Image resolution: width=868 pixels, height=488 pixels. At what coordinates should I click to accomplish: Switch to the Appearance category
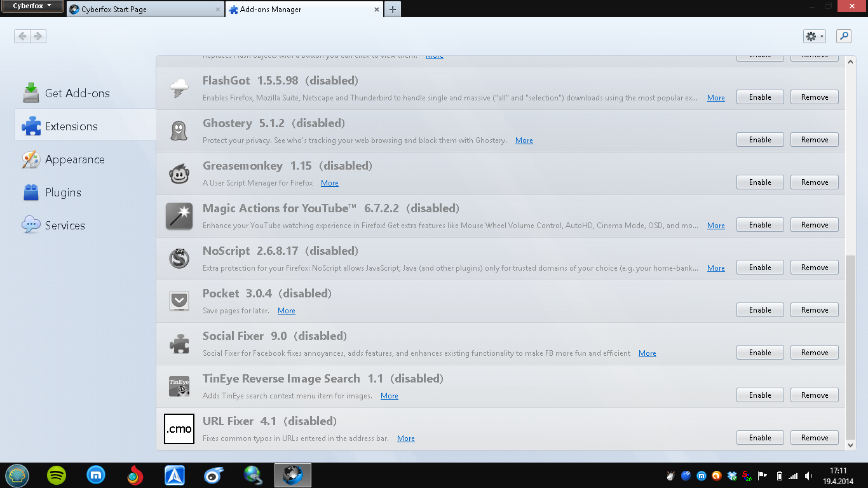point(85,159)
